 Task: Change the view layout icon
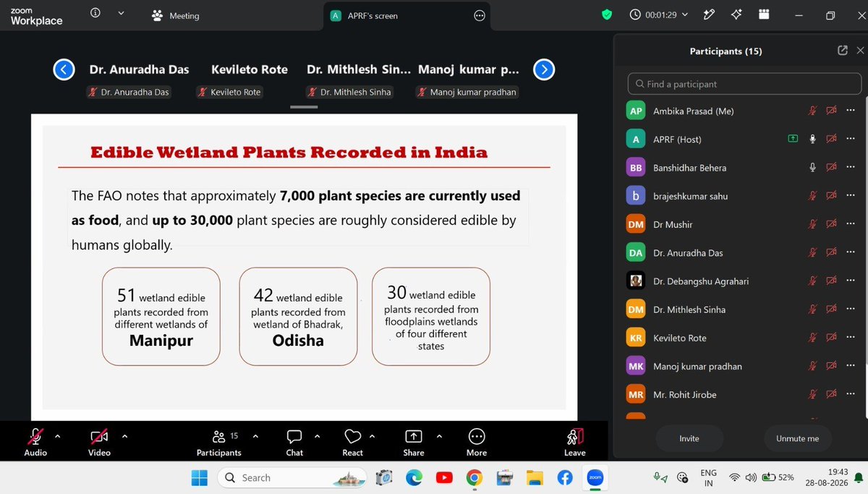pyautogui.click(x=765, y=14)
